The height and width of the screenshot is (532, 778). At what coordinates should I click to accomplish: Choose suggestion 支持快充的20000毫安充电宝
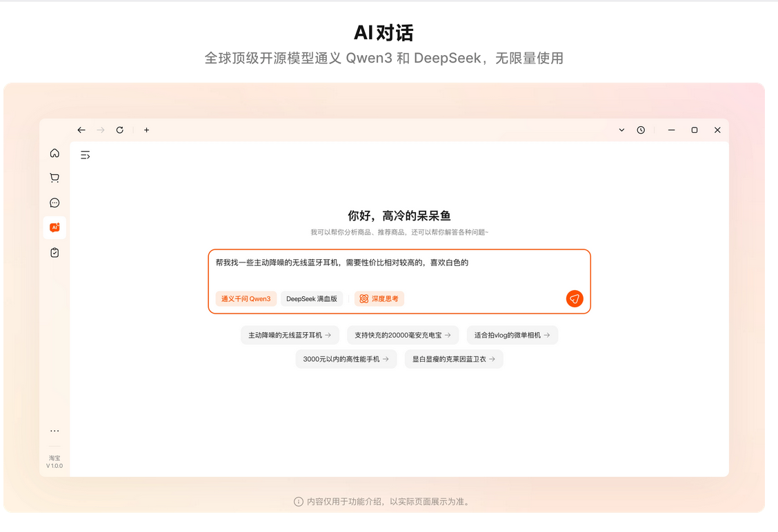tap(403, 335)
